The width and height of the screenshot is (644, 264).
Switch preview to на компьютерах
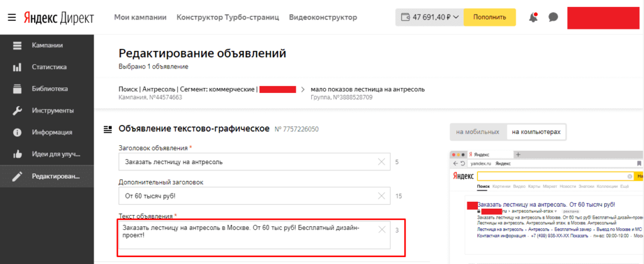536,132
